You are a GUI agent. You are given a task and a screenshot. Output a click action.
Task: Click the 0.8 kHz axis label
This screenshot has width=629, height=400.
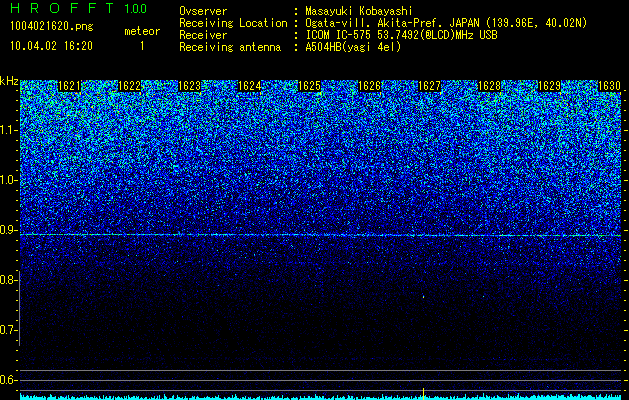(x=8, y=280)
